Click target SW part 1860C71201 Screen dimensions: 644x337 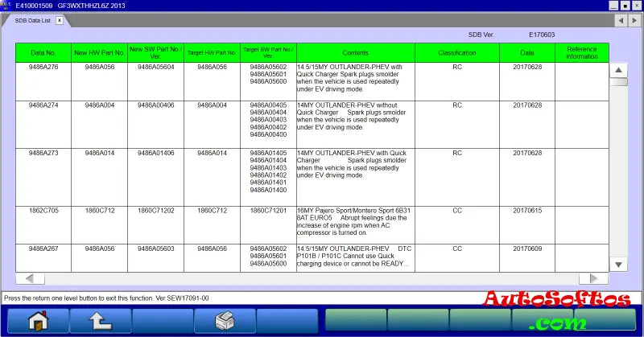click(268, 211)
